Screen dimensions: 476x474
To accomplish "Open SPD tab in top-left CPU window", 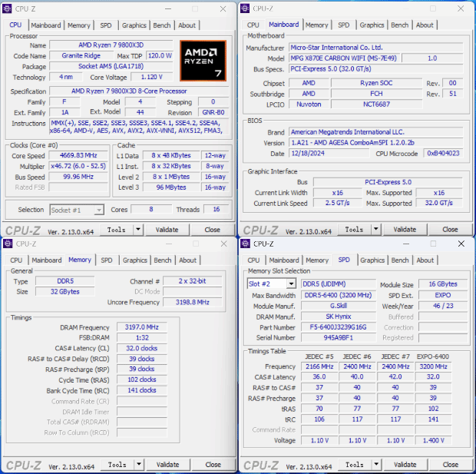I will pos(106,25).
